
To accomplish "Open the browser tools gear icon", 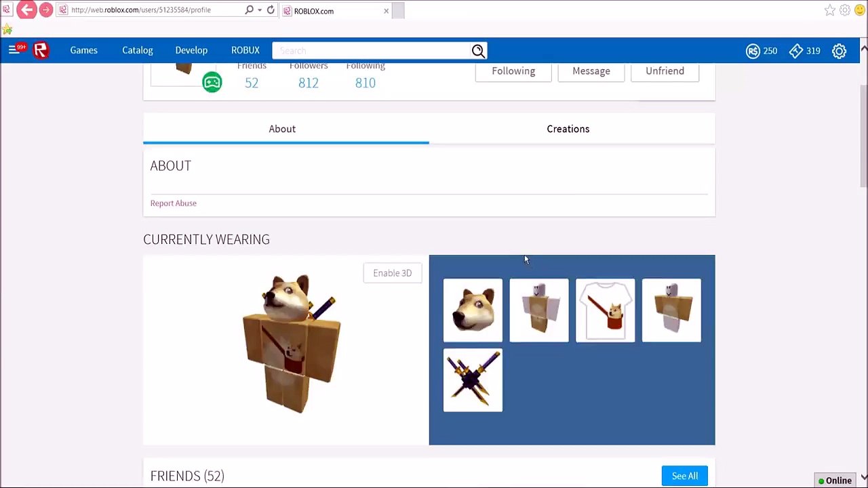I will coord(845,10).
